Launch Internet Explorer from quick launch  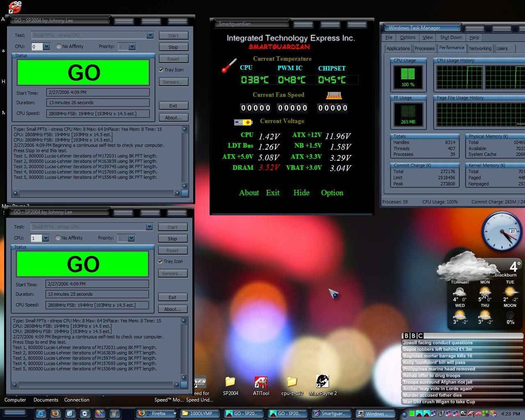[40, 413]
